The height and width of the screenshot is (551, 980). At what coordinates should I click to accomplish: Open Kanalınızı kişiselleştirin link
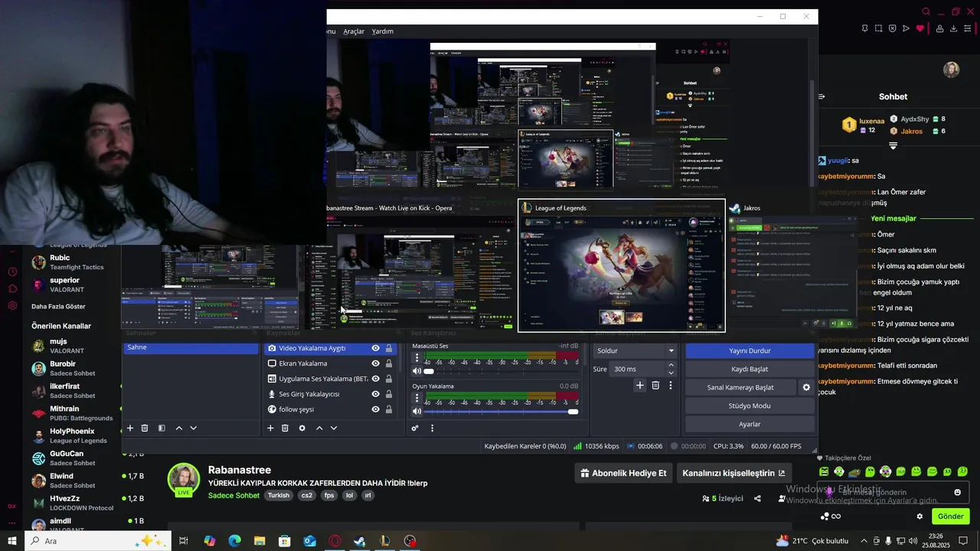pos(733,473)
